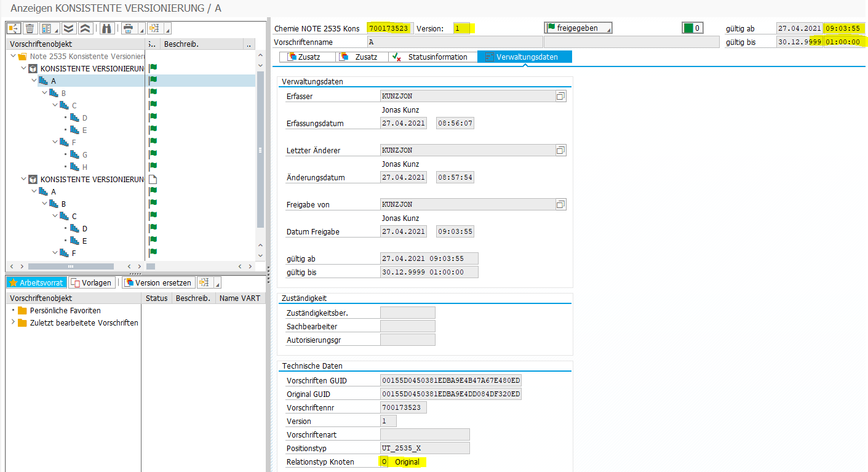Expand all nodes with double-down arrows icon
Viewport: 868px width, 472px height.
point(68,28)
